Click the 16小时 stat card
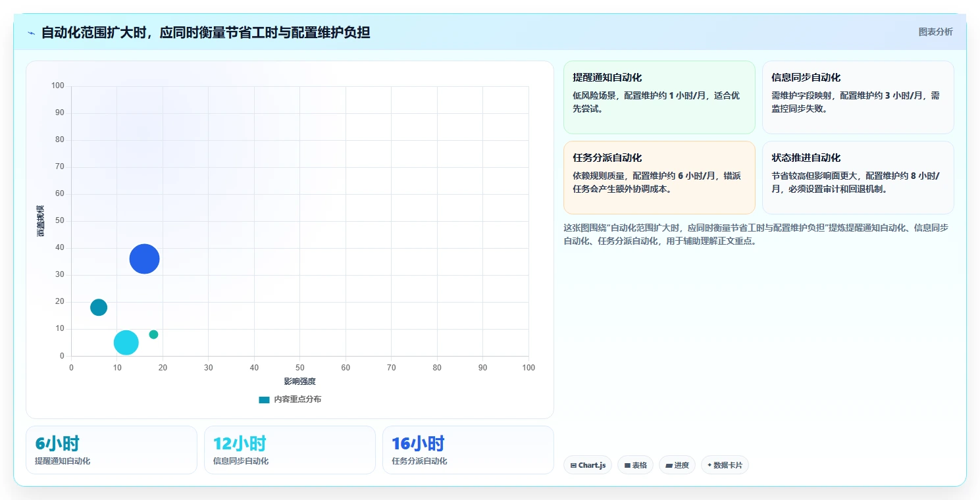This screenshot has height=500, width=980. (468, 450)
